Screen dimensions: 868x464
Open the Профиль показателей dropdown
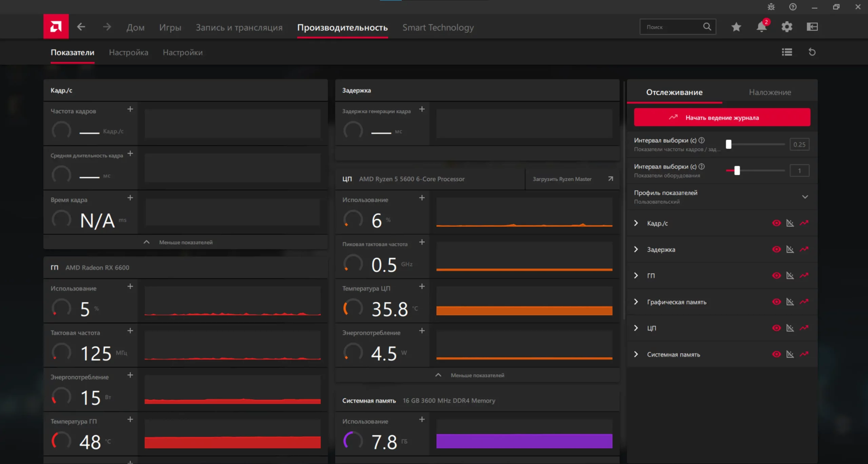(x=805, y=197)
